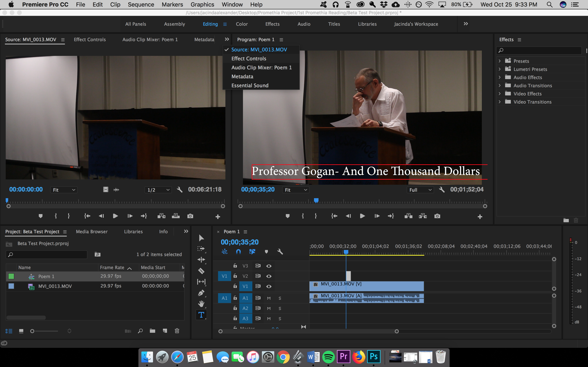
Task: Select the Hand tool
Action: pos(201,304)
